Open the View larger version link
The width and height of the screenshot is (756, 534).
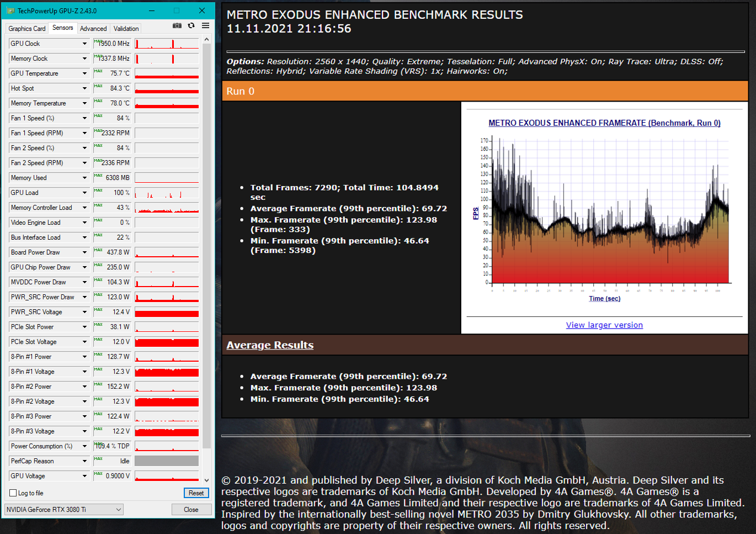point(604,325)
